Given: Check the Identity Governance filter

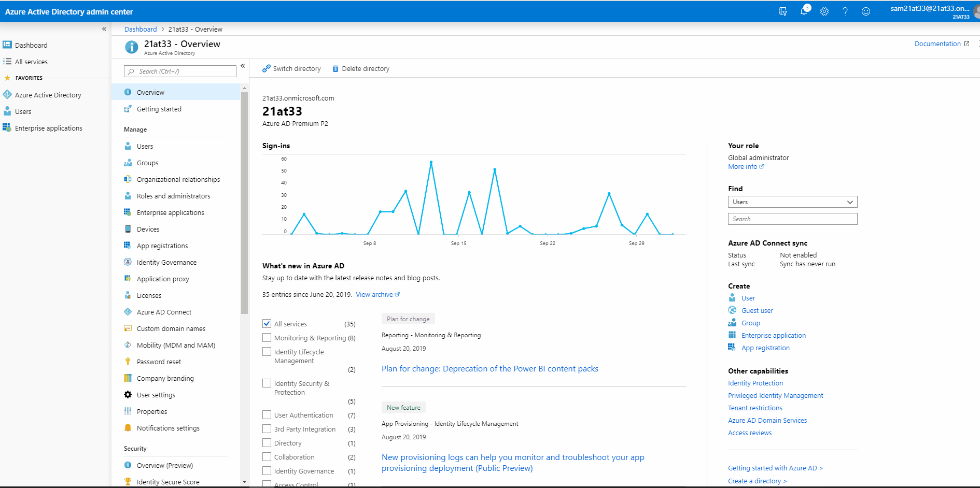Looking at the screenshot, I should [267, 470].
